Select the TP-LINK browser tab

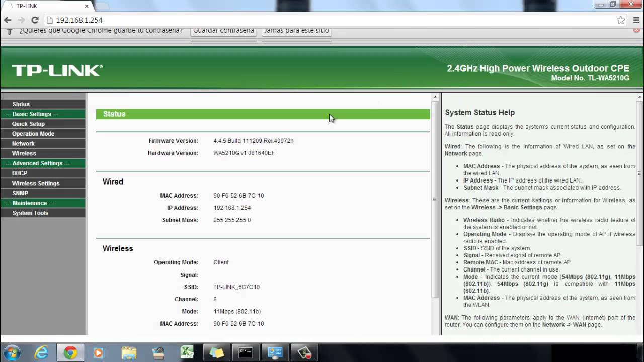tap(45, 6)
